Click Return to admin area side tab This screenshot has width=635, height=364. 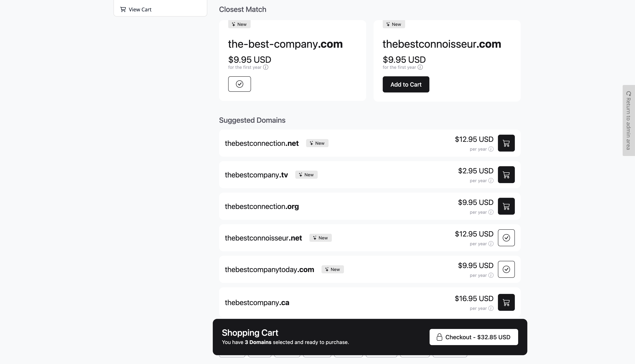pos(629,121)
